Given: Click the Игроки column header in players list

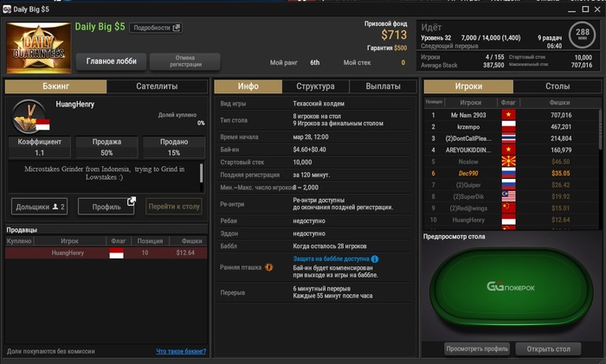Looking at the screenshot, I should pyautogui.click(x=470, y=102).
